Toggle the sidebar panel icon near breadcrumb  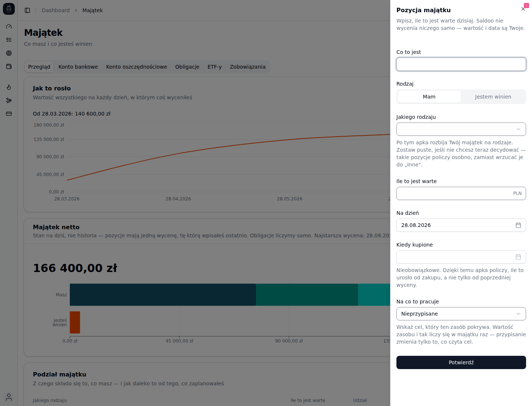click(x=27, y=10)
